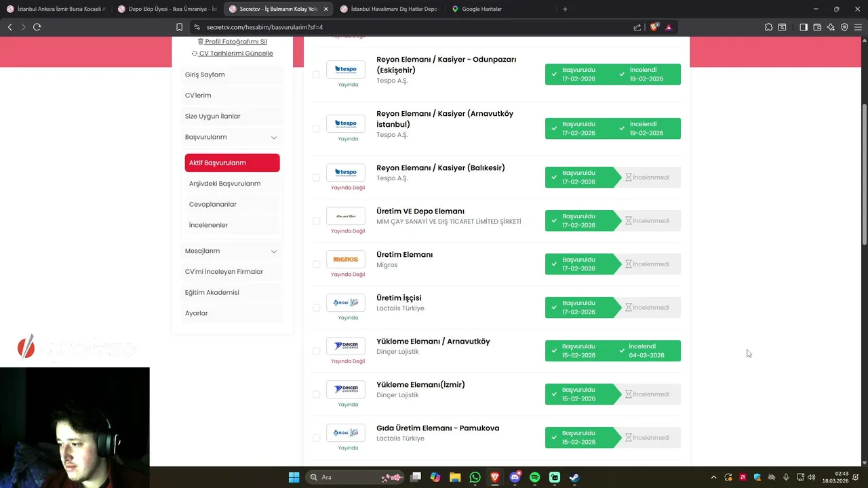The image size is (868, 488).
Task: Tick checkbox for Üretim İşçisi listing
Action: click(316, 308)
